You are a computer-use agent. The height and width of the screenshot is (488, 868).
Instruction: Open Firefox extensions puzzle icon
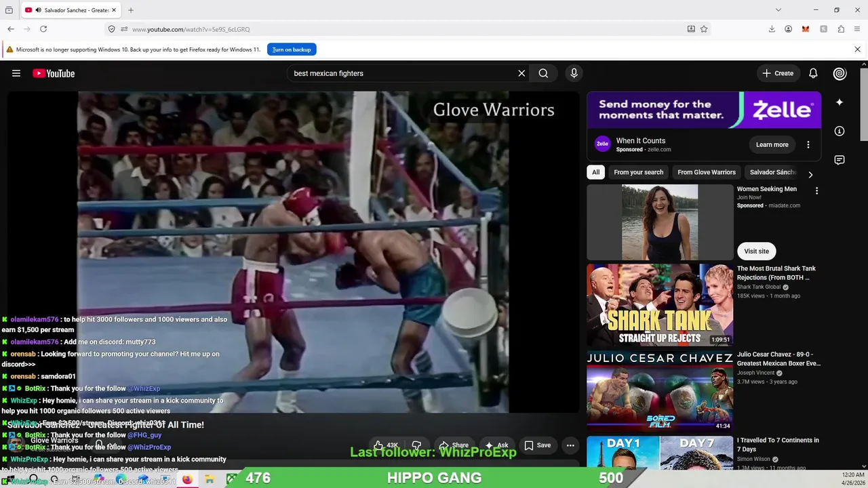[841, 29]
